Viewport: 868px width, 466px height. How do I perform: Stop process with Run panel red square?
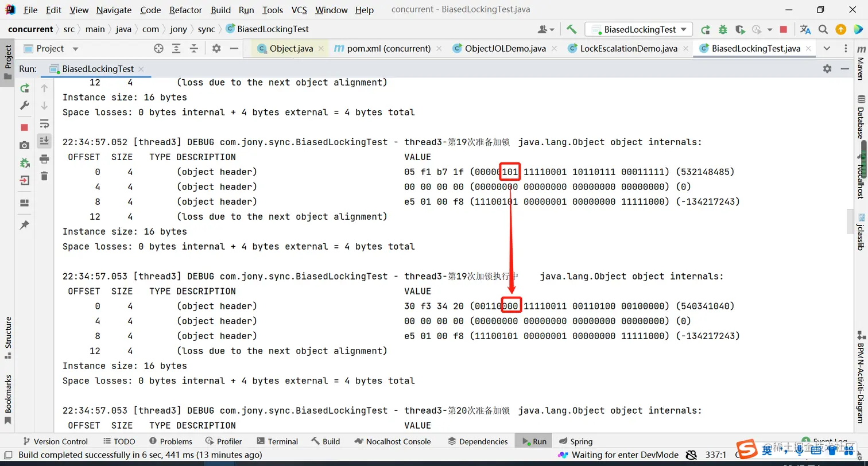(25, 127)
